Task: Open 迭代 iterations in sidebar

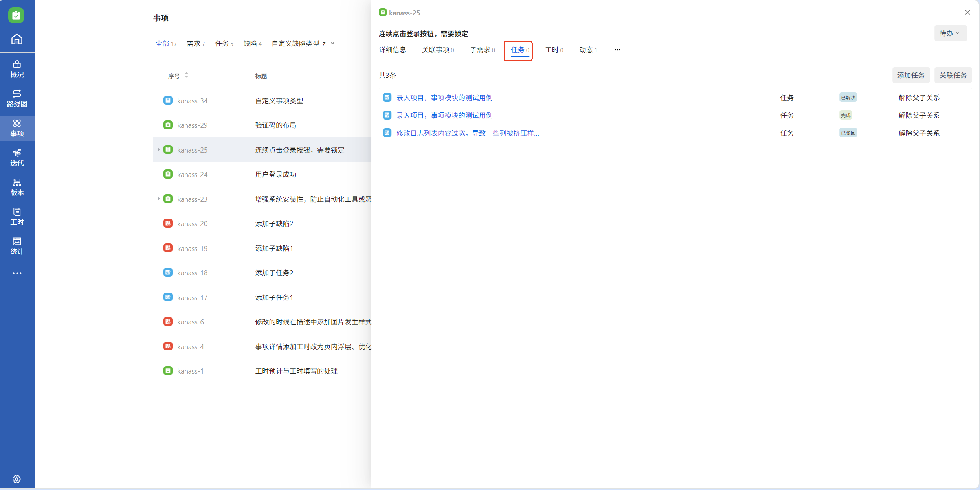Action: pos(17,158)
